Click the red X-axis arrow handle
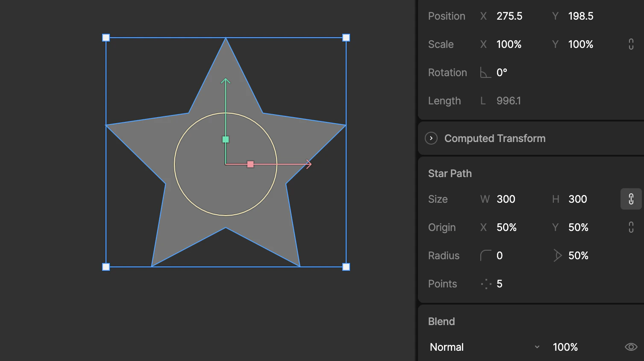644x361 pixels. point(309,164)
